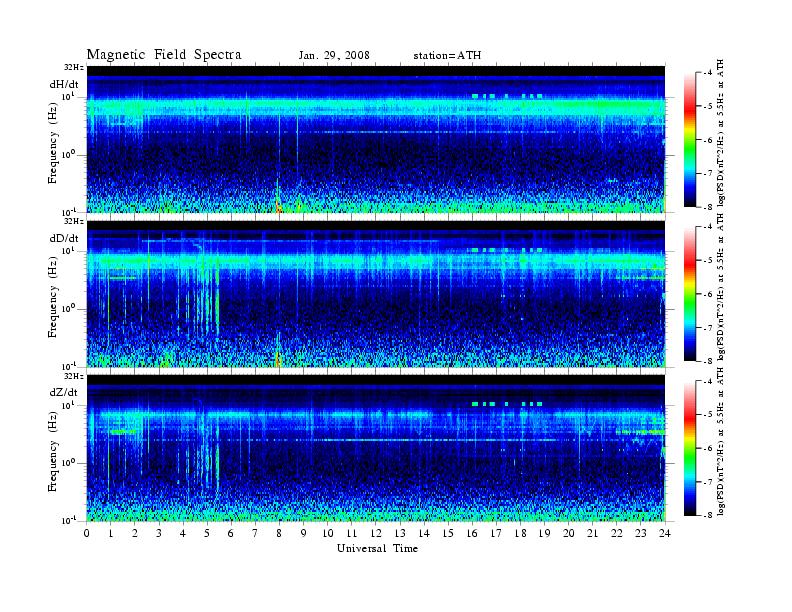Click hour "15" on the time axis
This screenshot has height=612, width=792.
point(448,534)
